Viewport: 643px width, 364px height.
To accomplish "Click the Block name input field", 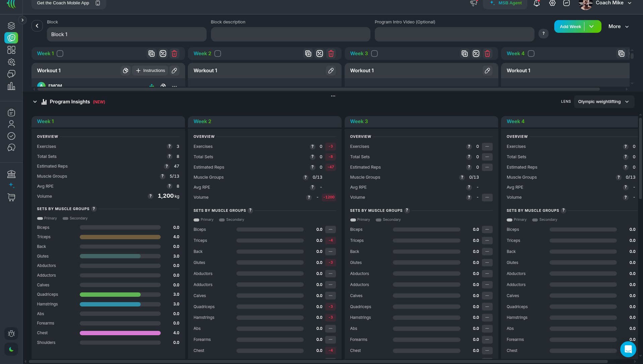I will pos(127,34).
